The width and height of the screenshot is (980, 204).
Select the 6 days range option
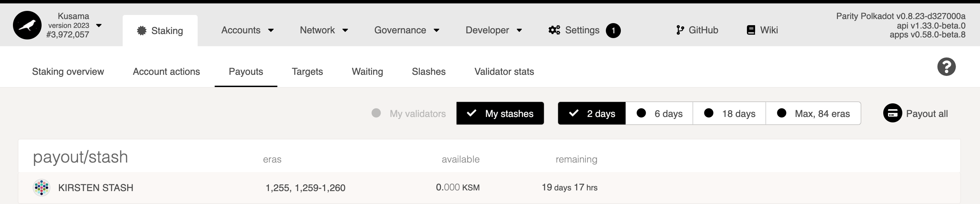[659, 113]
